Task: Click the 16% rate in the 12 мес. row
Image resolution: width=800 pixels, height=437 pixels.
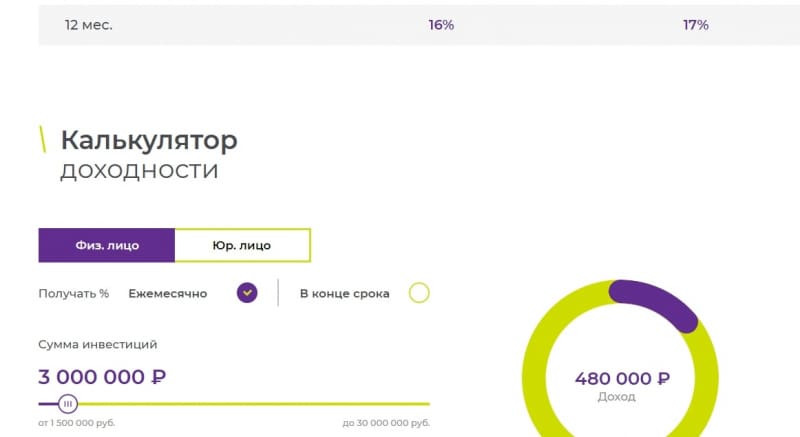Action: pos(441,25)
